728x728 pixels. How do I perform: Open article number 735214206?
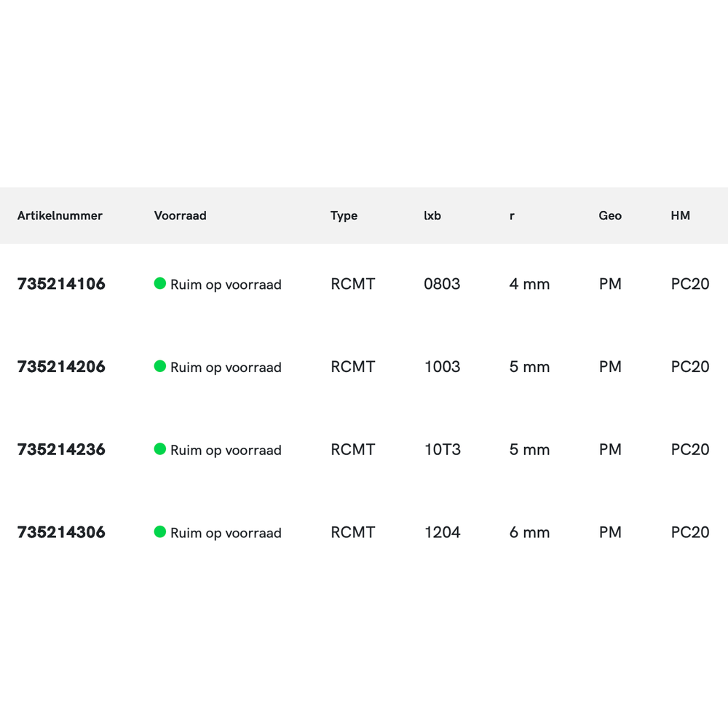click(x=61, y=367)
